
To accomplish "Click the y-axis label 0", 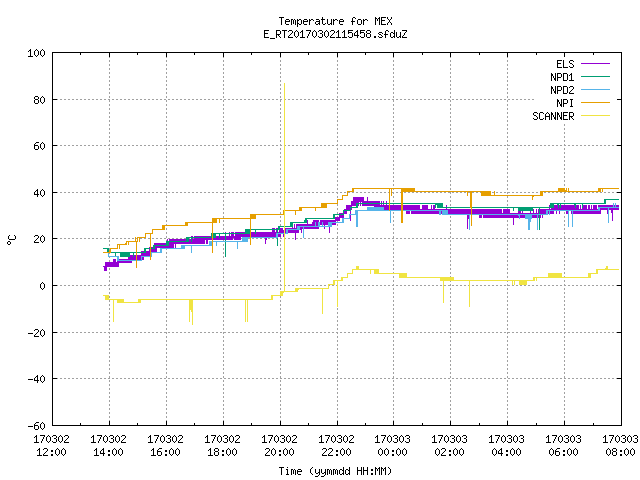I will 42,286.
